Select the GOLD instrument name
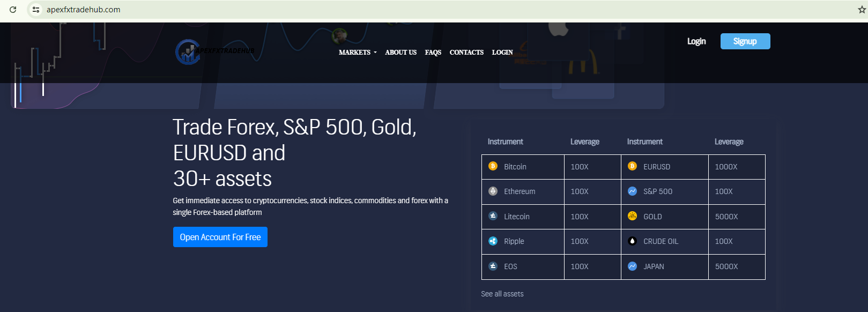Screen dimensions: 868x312 [x=652, y=217]
